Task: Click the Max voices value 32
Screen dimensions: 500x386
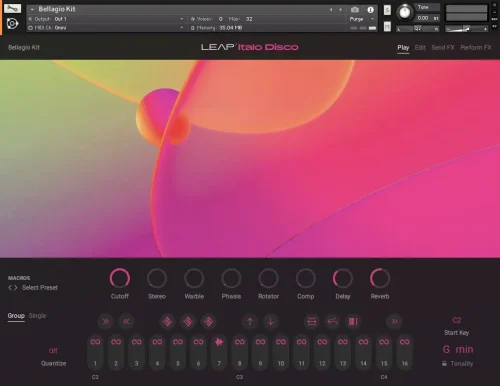Action: point(249,19)
